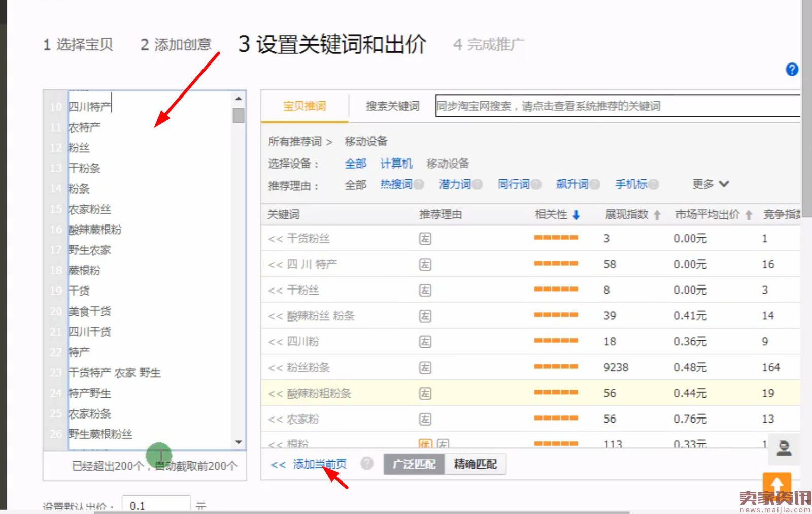Filter reason by 潜力词

click(455, 184)
